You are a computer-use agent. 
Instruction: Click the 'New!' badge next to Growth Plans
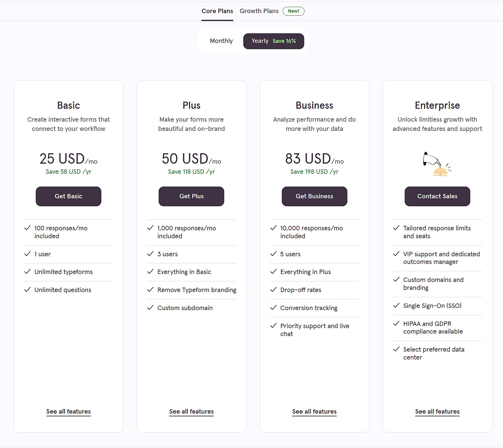pyautogui.click(x=293, y=11)
